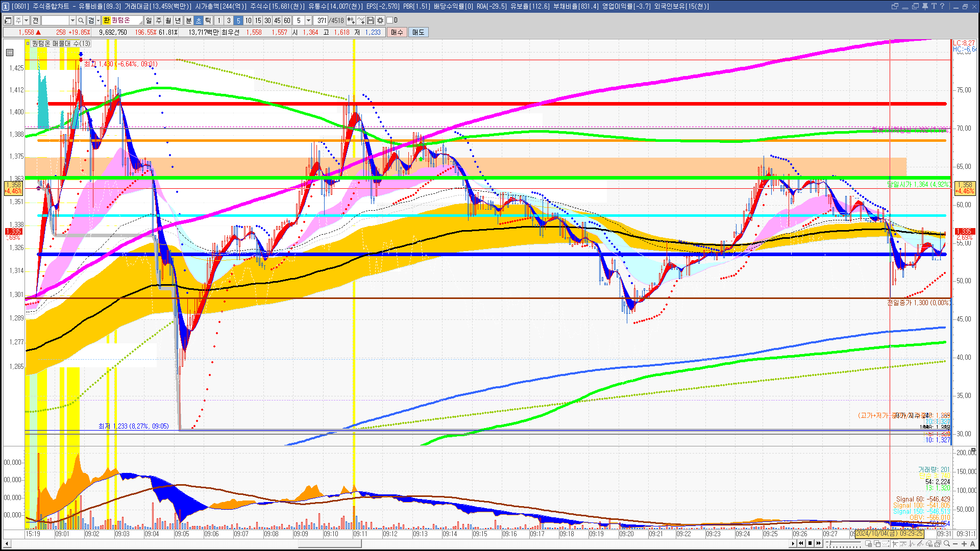Expand the stock code history dropdown

[x=72, y=20]
